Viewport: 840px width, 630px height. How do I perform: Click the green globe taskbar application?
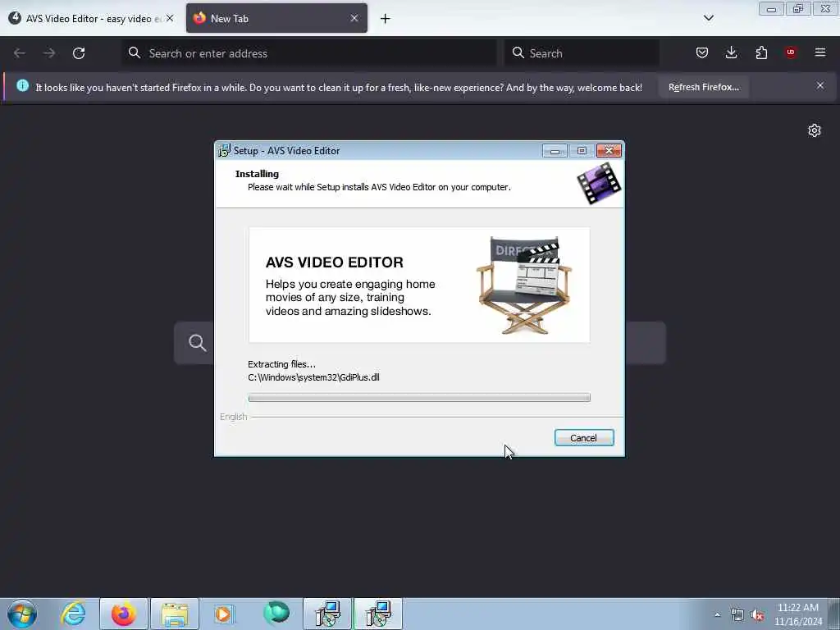click(x=276, y=614)
